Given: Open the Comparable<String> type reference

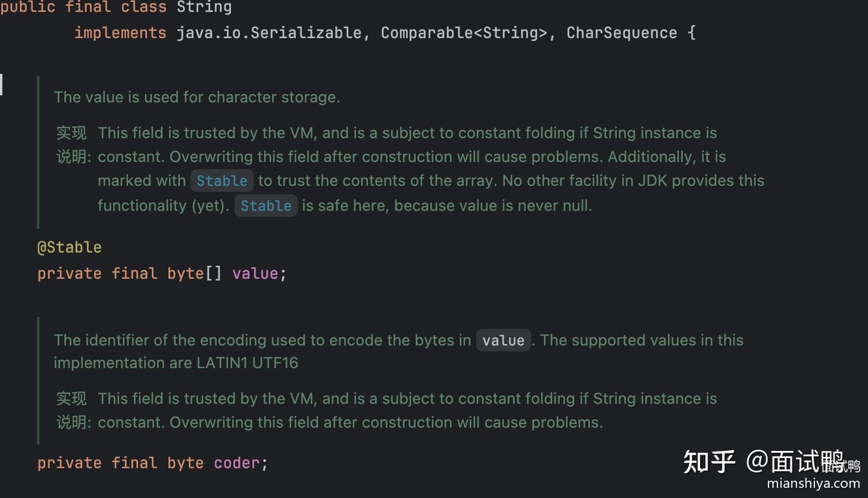Looking at the screenshot, I should [464, 33].
